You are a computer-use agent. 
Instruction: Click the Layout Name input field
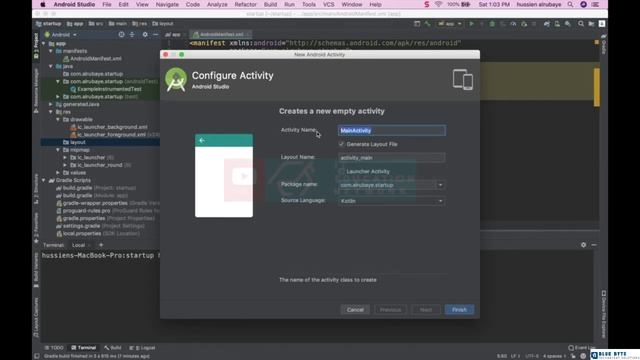pos(391,158)
